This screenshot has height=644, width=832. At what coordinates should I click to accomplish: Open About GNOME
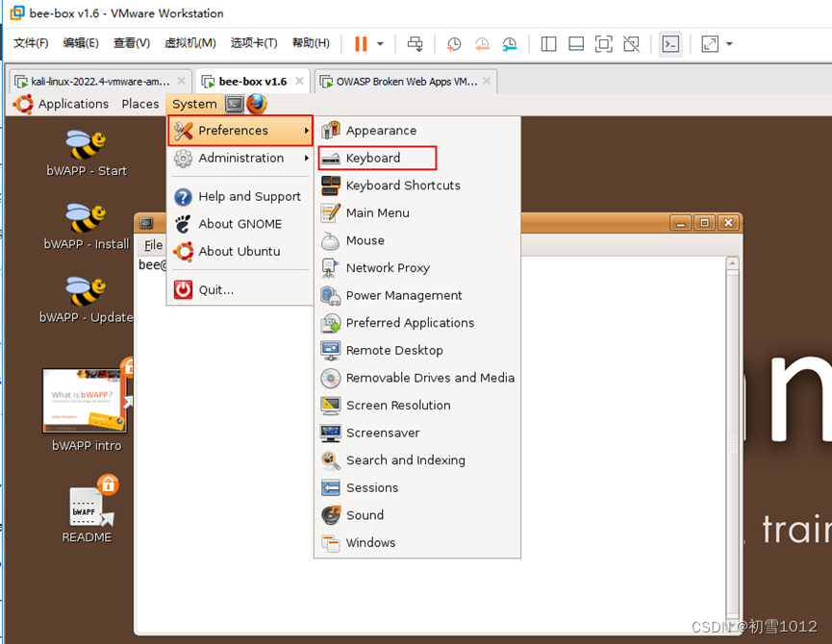(x=240, y=224)
